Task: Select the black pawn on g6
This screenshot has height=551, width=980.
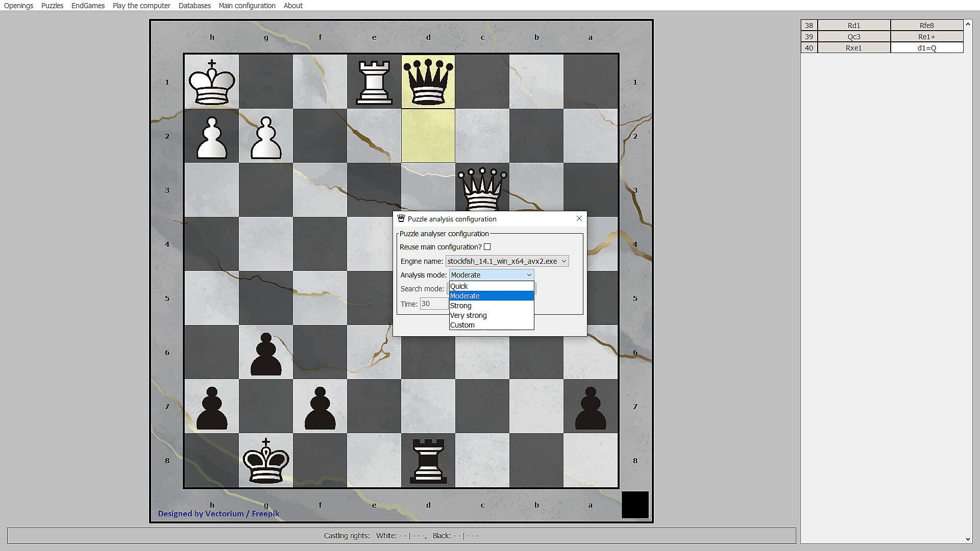Action: point(265,353)
